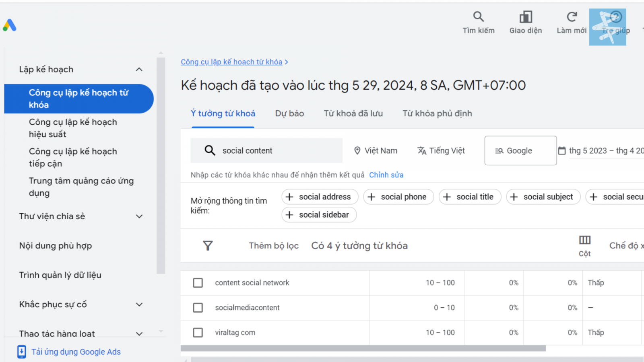Viewport: 644px width, 362px height.
Task: Click the Tiếng Việt translate icon
Action: (421, 151)
